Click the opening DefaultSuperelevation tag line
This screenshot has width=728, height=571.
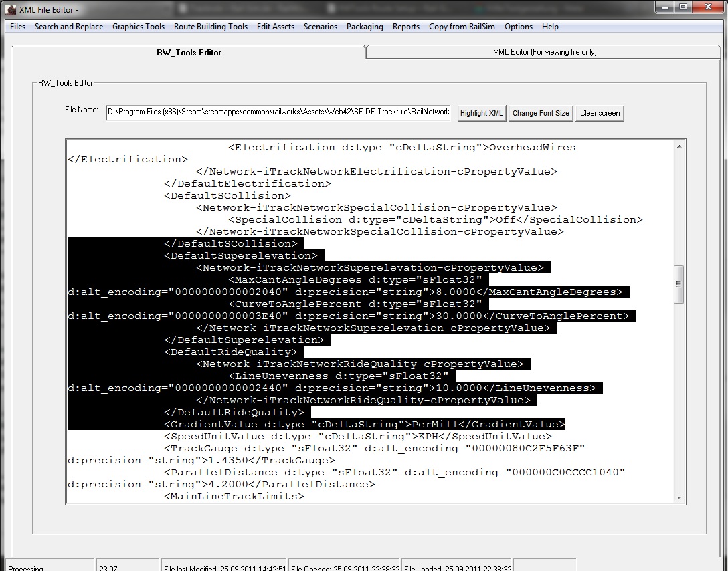click(240, 255)
